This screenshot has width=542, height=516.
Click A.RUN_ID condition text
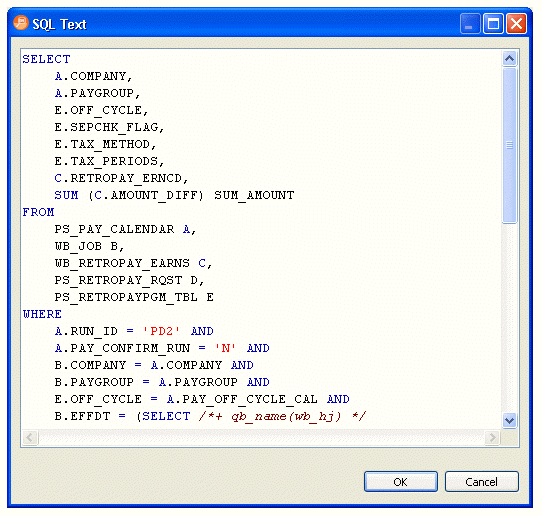click(x=86, y=331)
